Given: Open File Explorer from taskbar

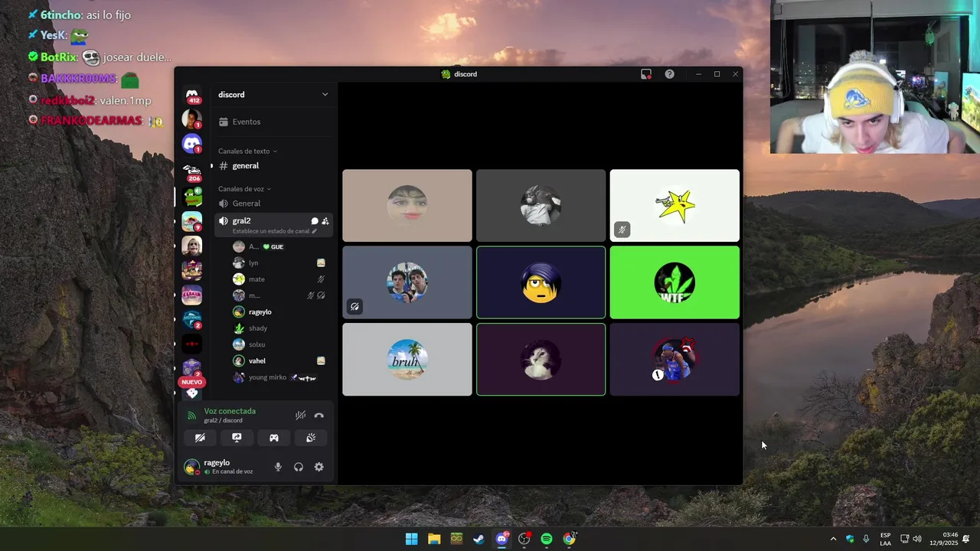Looking at the screenshot, I should coord(433,539).
